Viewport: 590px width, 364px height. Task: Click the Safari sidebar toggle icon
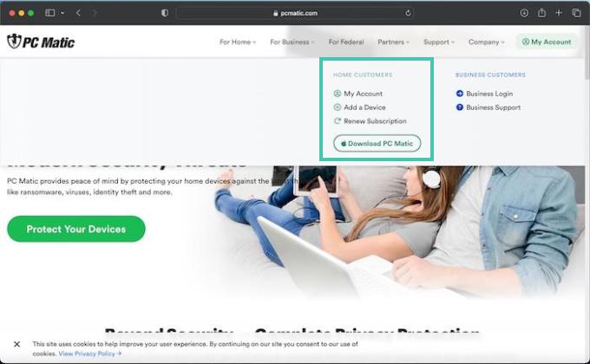pos(50,13)
